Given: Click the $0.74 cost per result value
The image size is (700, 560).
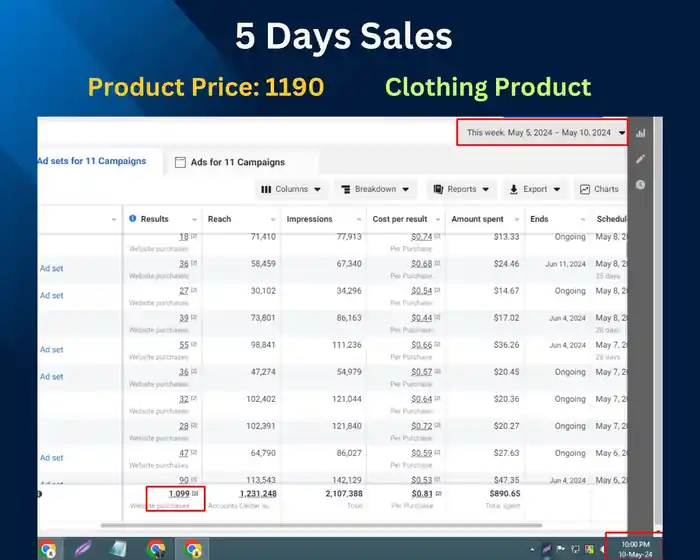Looking at the screenshot, I should click(421, 237).
